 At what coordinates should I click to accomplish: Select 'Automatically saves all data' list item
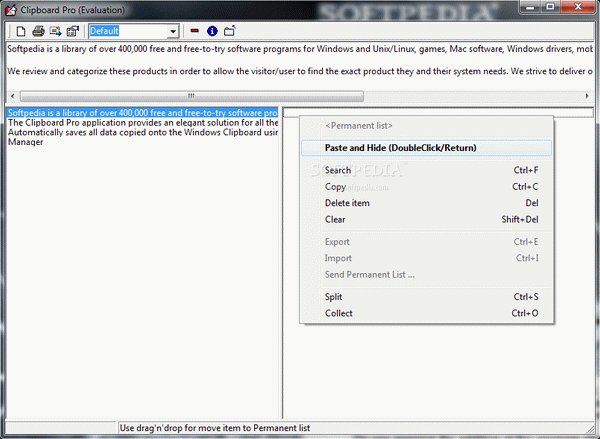tap(142, 132)
